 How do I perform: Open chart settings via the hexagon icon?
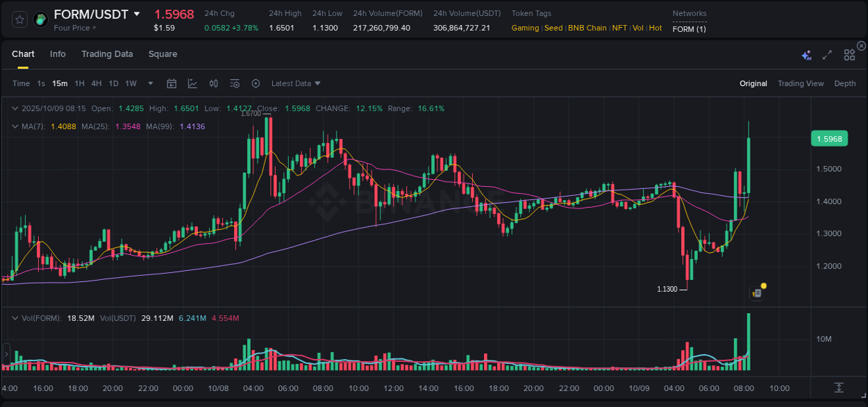pyautogui.click(x=256, y=83)
